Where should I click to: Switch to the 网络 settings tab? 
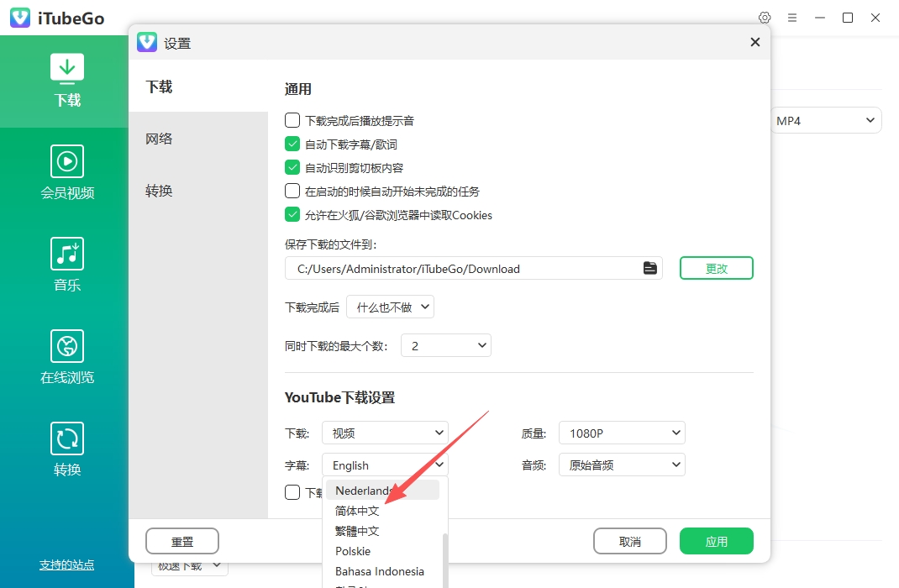pos(159,139)
